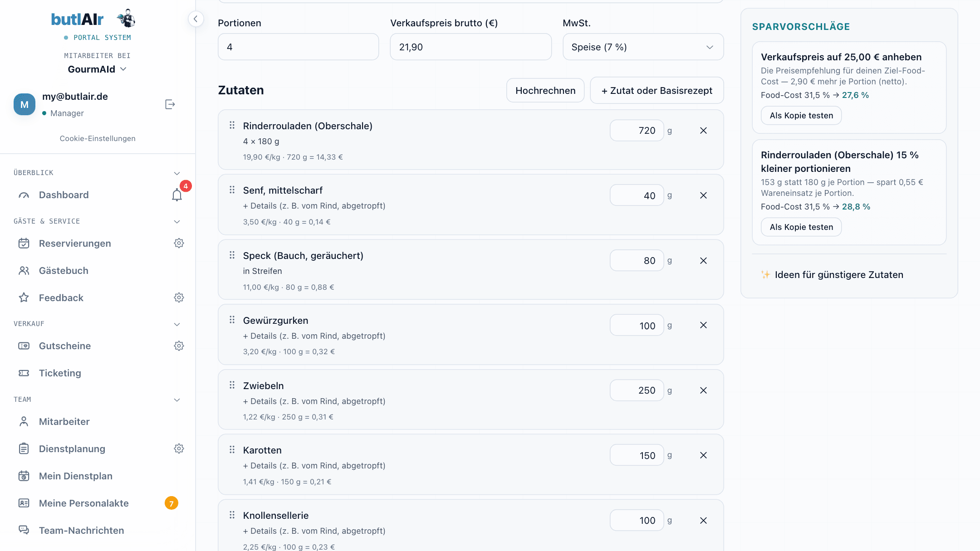Click the drag handle of Karotten row
The width and height of the screenshot is (980, 551).
pyautogui.click(x=232, y=449)
